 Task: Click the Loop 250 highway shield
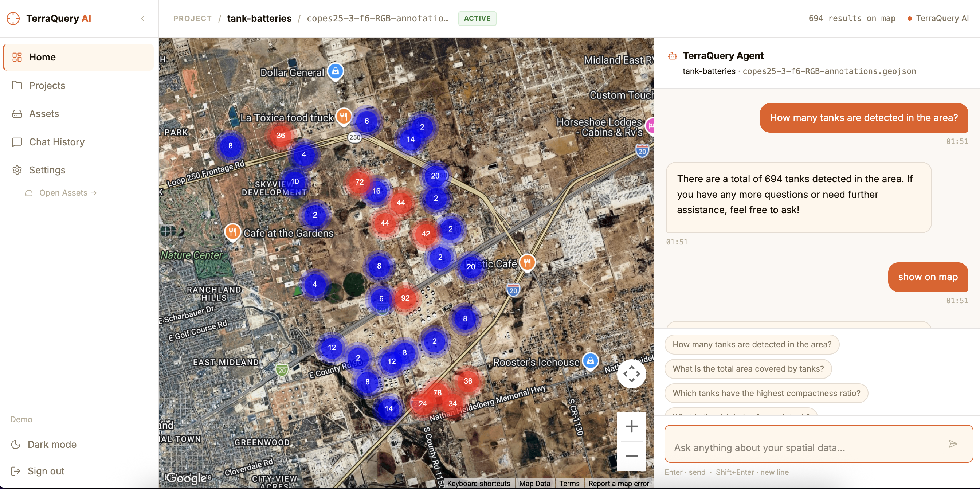(354, 137)
